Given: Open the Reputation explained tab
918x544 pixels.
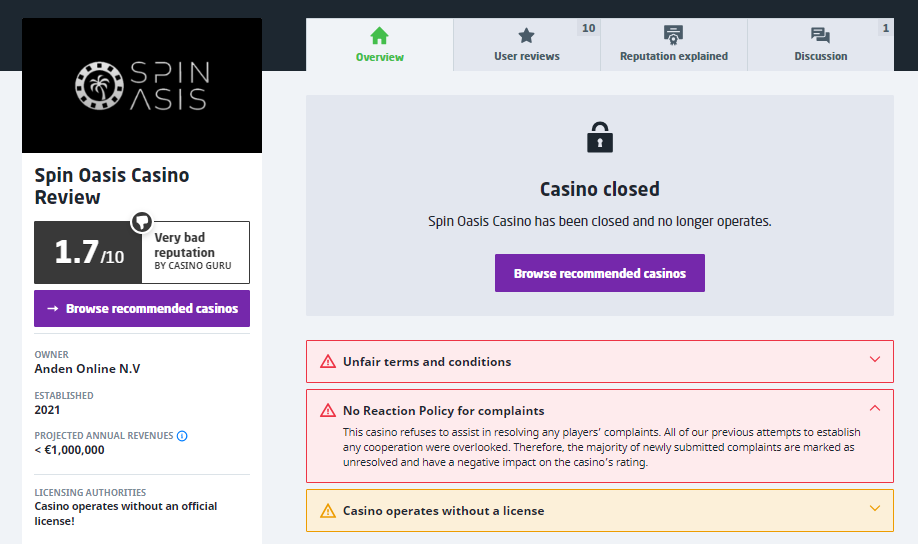Looking at the screenshot, I should click(x=673, y=46).
